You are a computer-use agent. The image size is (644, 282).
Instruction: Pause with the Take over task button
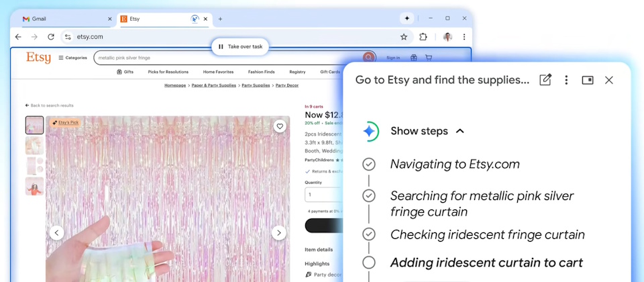pos(240,47)
